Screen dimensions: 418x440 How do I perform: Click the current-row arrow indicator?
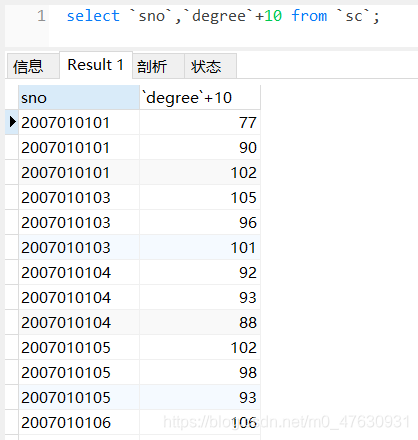point(12,122)
